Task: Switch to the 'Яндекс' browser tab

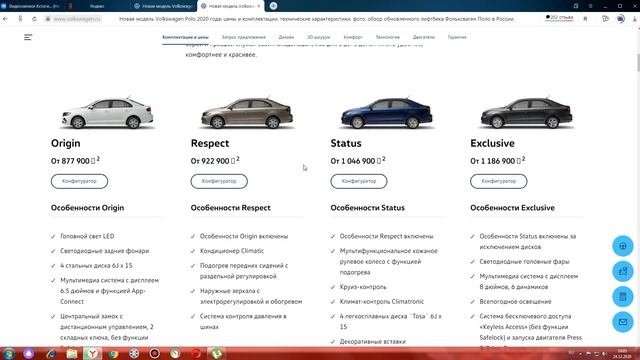Action: click(97, 6)
